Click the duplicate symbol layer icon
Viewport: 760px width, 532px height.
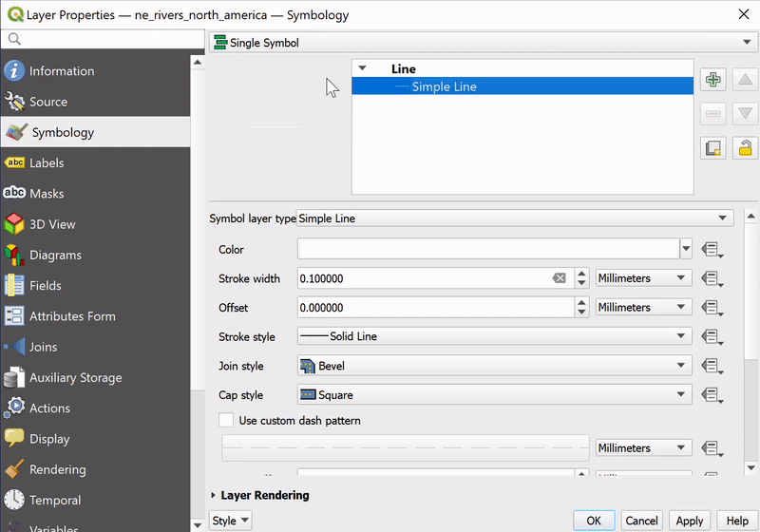click(712, 148)
